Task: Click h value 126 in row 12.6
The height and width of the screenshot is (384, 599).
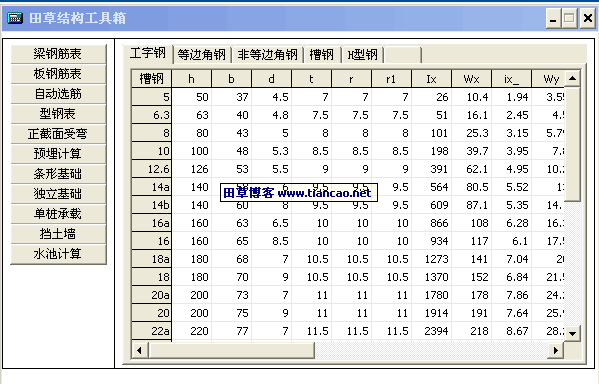Action: pos(192,169)
